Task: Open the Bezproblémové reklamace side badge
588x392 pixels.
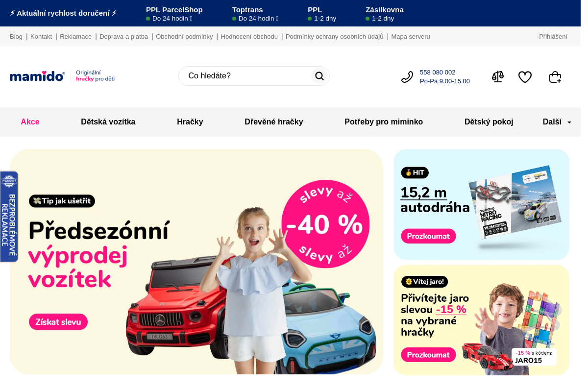Action: (9, 217)
